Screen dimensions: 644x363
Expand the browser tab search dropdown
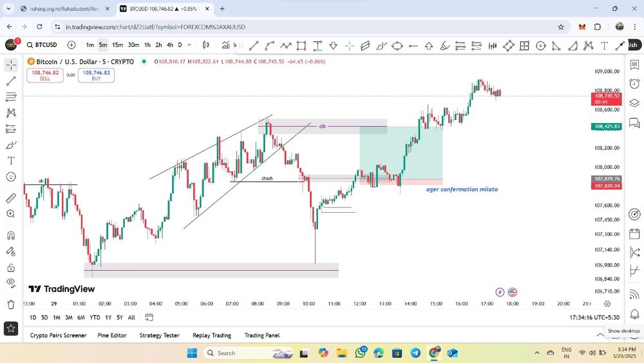tap(8, 8)
